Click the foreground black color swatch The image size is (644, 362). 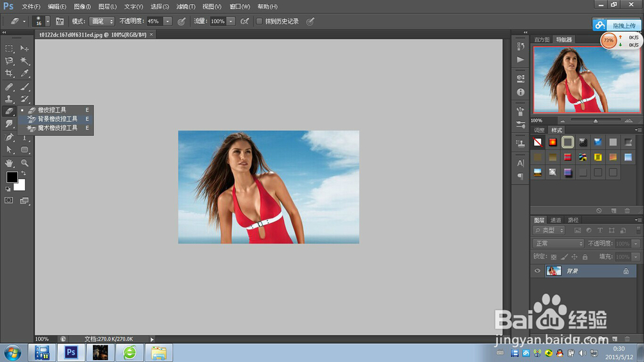coord(12,177)
